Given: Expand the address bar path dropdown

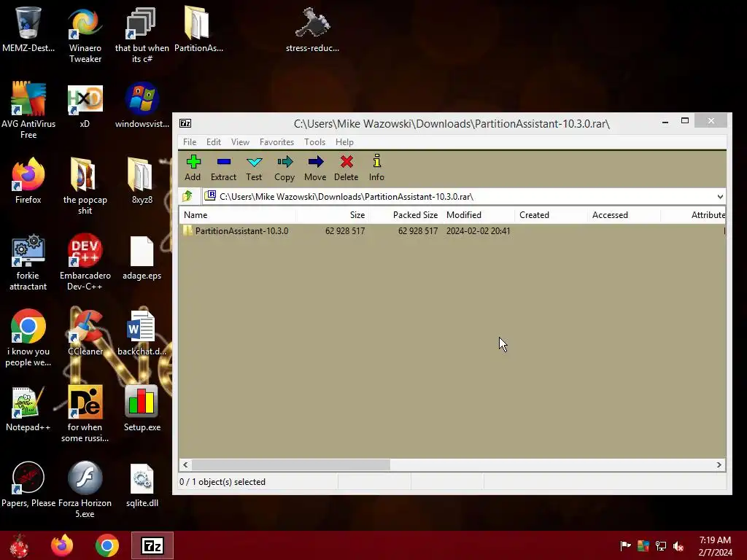Looking at the screenshot, I should [x=720, y=197].
